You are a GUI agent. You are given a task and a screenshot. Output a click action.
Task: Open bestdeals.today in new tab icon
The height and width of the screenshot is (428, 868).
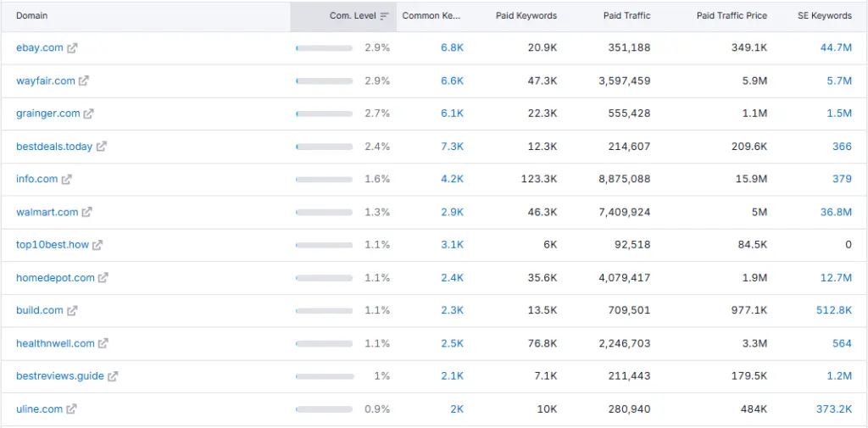tap(102, 147)
